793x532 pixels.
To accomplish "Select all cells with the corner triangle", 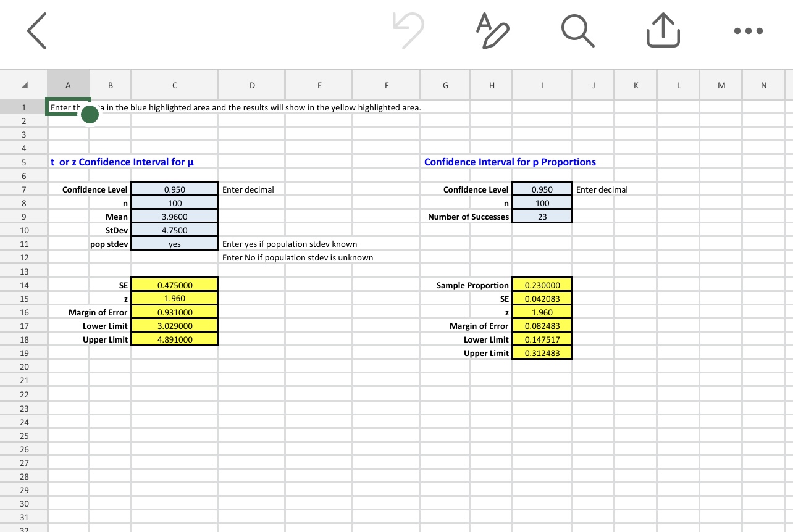I will tap(24, 85).
